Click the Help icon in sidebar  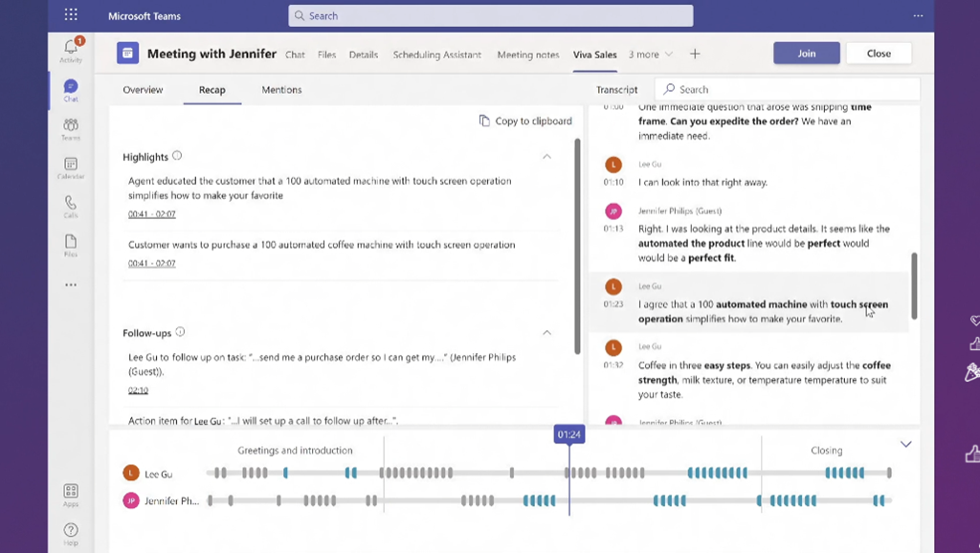click(71, 533)
